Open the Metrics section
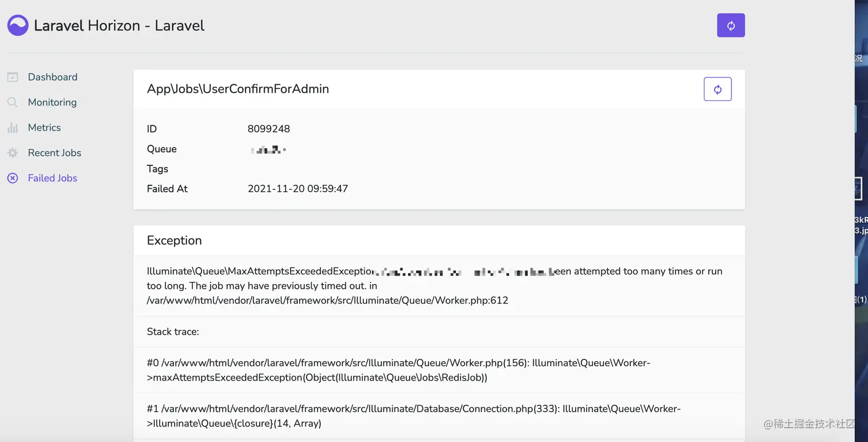The height and width of the screenshot is (442, 868). (x=44, y=127)
